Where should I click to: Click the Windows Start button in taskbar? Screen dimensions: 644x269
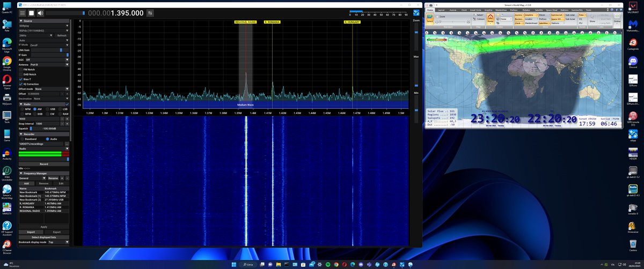pos(233,264)
